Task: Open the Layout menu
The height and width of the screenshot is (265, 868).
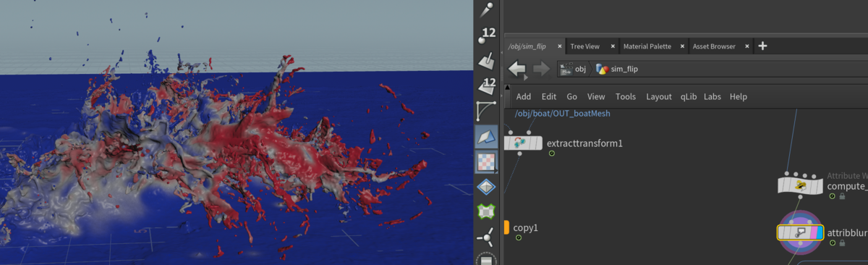Action: [x=659, y=96]
